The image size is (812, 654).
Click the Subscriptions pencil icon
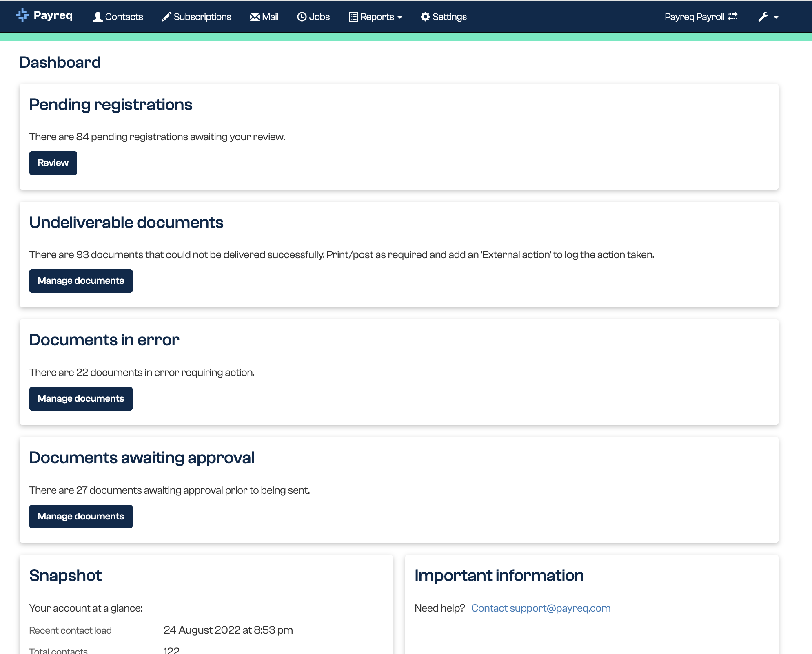[166, 17]
